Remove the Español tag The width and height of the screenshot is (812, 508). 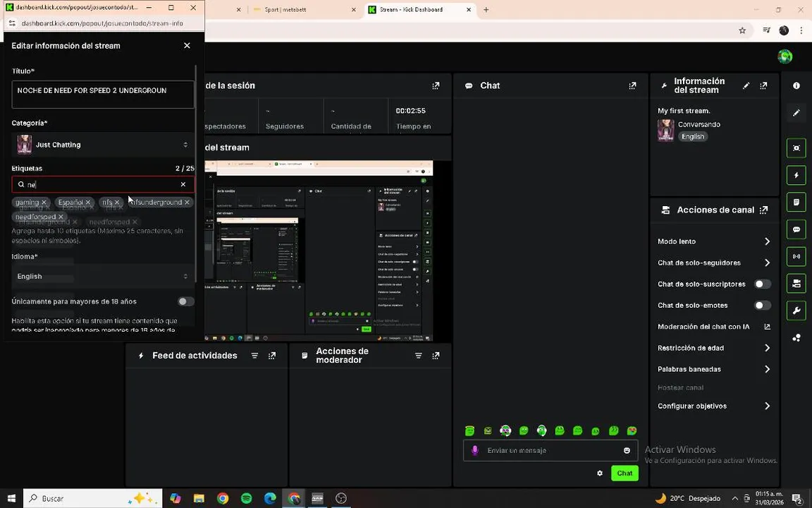tap(88, 202)
